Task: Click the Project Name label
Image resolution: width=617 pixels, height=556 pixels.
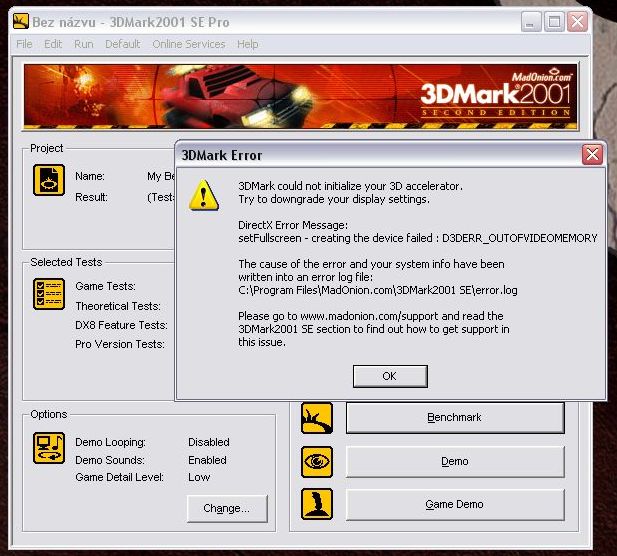Action: click(90, 176)
